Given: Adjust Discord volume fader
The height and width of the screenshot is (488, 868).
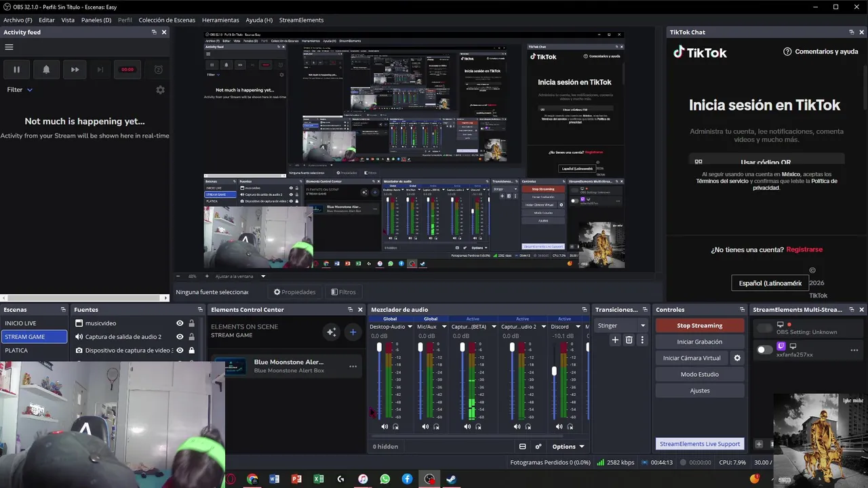Looking at the screenshot, I should (x=554, y=371).
